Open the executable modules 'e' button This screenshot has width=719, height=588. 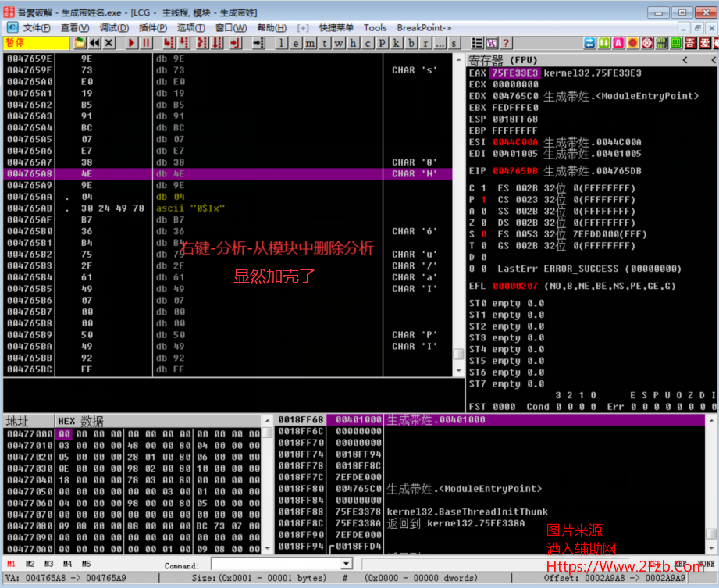(x=296, y=43)
